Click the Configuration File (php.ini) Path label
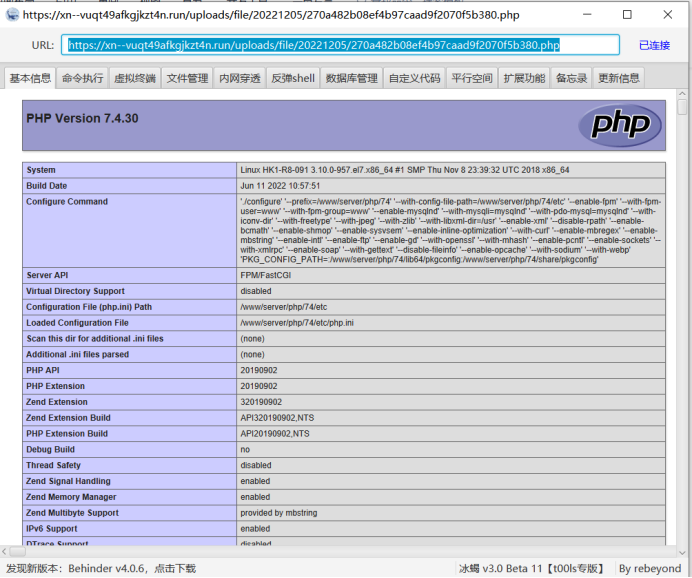The height and width of the screenshot is (578, 692). click(x=89, y=307)
